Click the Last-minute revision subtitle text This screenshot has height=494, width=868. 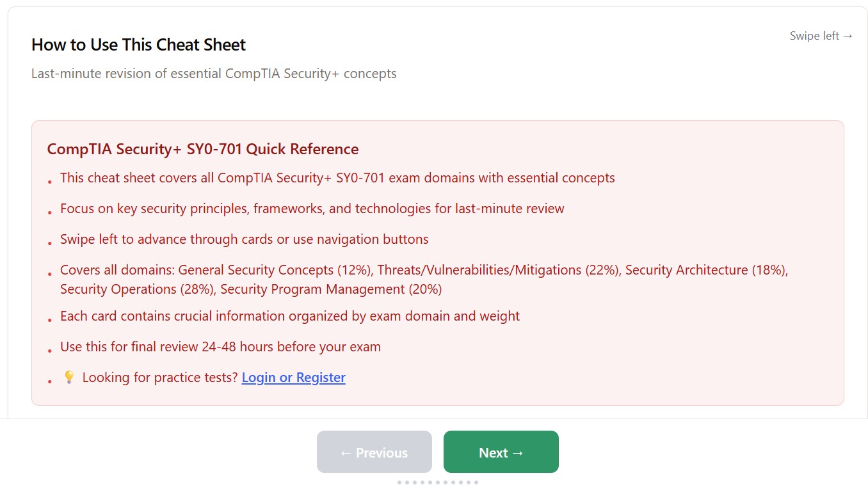(x=214, y=74)
